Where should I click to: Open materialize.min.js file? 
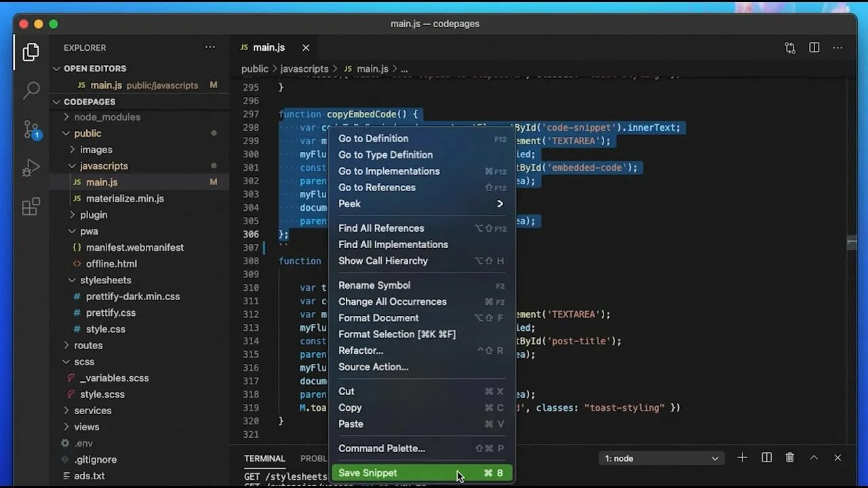click(x=125, y=199)
